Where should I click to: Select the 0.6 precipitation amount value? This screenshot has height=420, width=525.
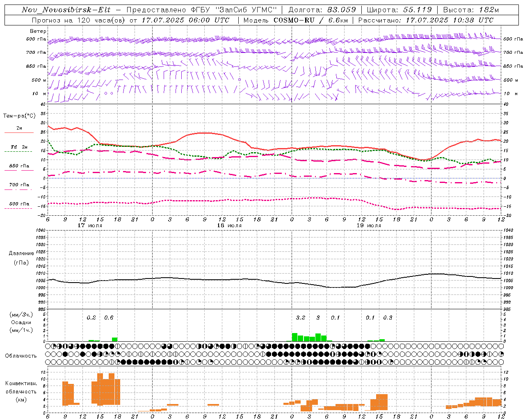[109, 317]
